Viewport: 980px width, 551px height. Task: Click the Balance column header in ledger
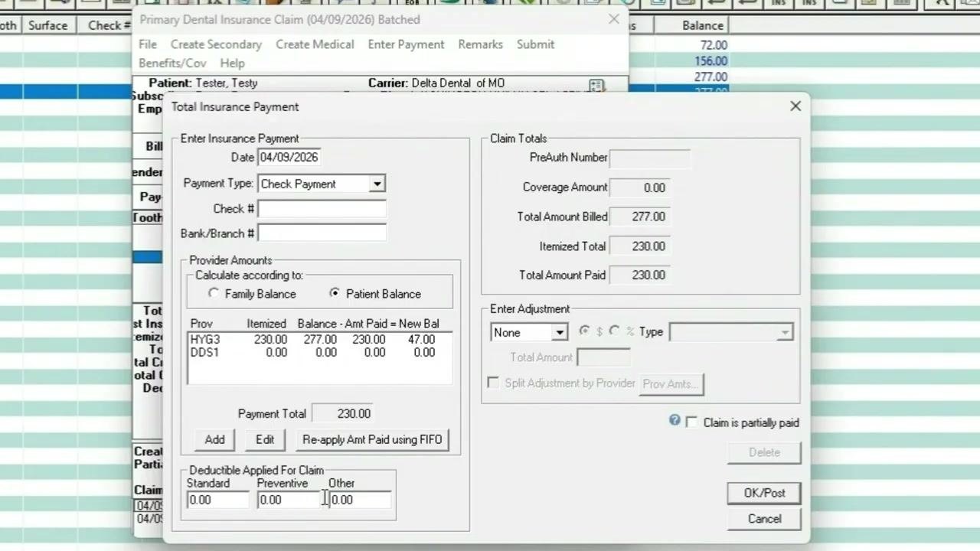coord(702,25)
